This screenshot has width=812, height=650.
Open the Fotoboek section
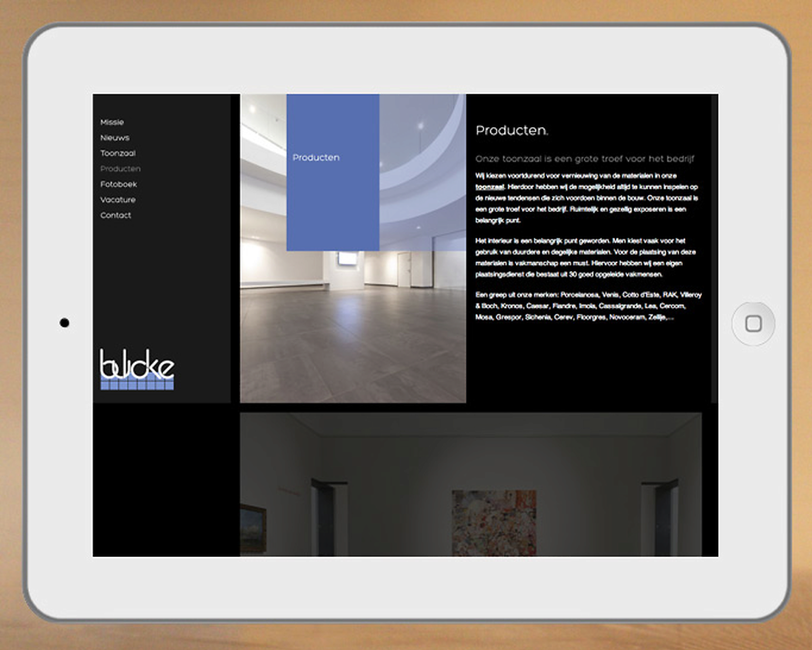pos(119,185)
